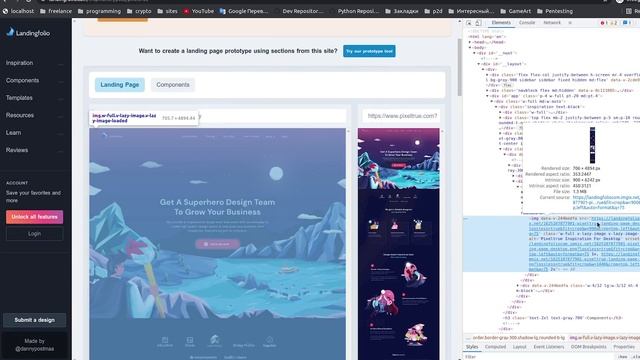This screenshot has width=640, height=360.
Task: Open the Dev Repositor... bookmark
Action: click(299, 11)
